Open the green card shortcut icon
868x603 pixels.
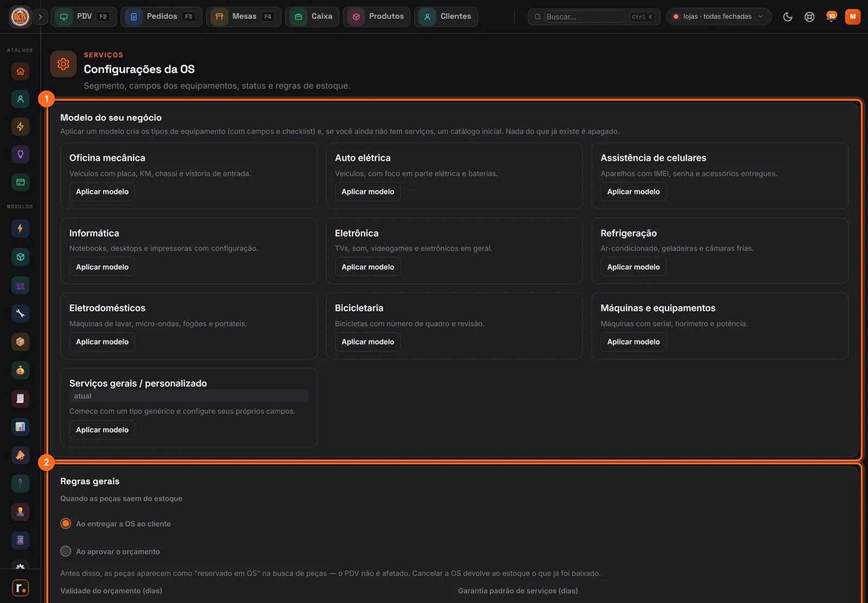tap(20, 182)
